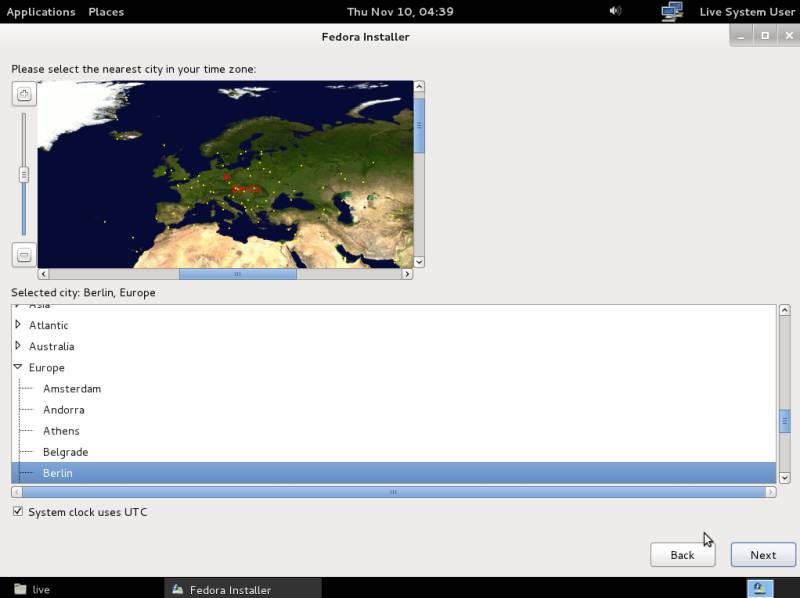Image resolution: width=800 pixels, height=598 pixels.
Task: Close the Fedora Installer window
Action: [789, 36]
